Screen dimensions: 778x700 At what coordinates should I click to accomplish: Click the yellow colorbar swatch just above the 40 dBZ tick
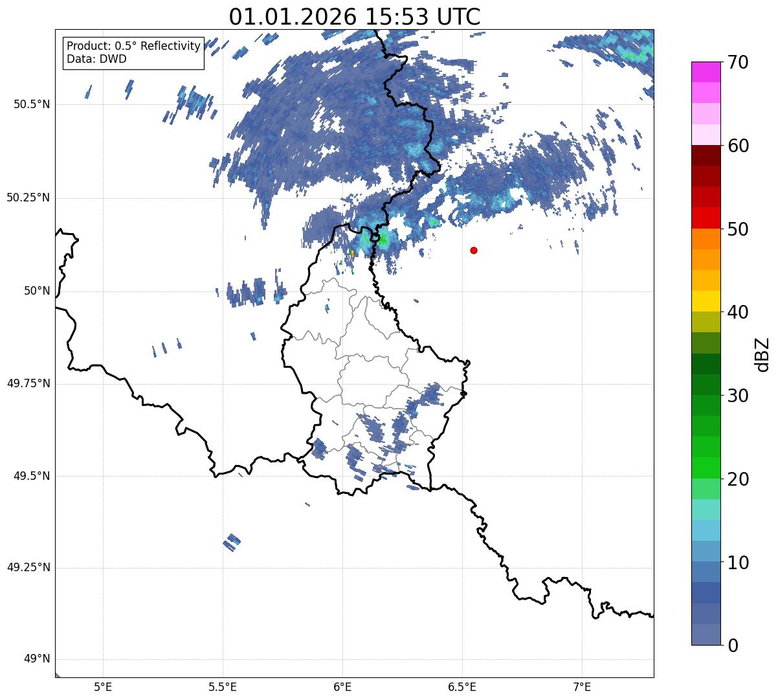click(706, 302)
